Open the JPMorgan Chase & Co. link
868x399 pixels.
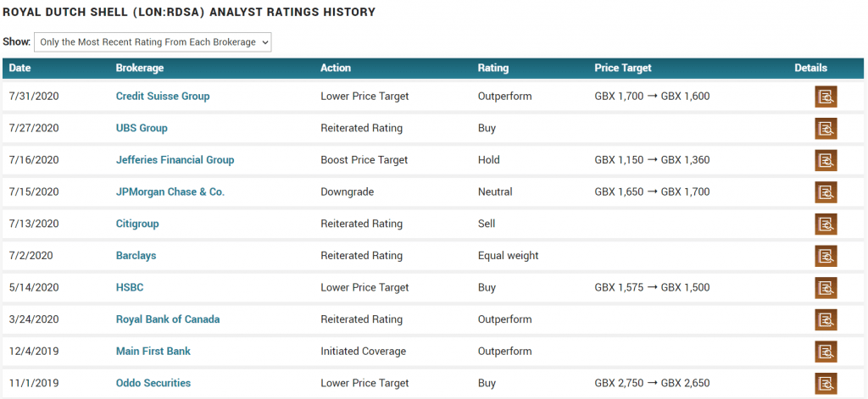170,192
